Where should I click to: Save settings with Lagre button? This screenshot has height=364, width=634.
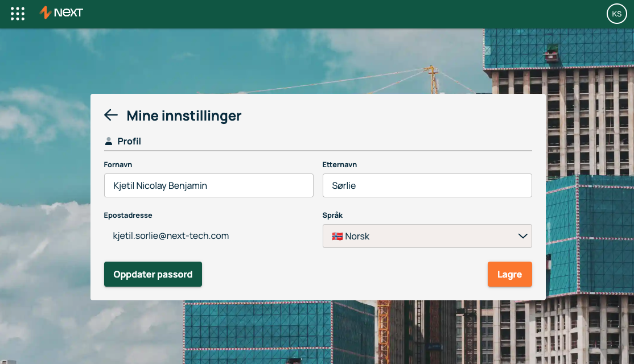(509, 274)
